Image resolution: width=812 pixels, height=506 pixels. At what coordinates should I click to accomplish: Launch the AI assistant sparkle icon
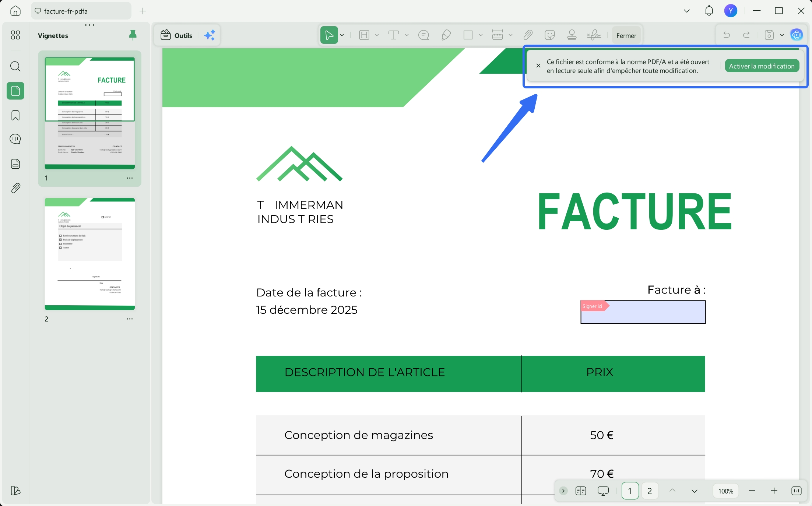[210, 35]
